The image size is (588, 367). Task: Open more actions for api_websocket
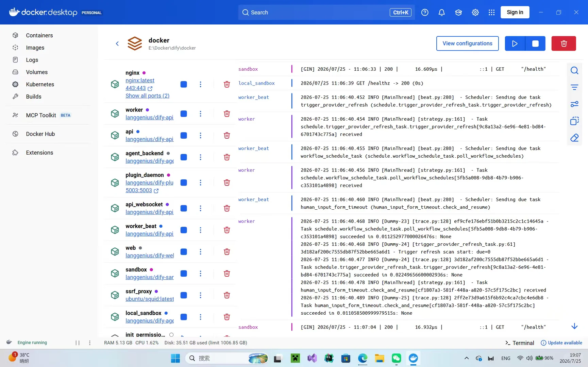tap(201, 208)
